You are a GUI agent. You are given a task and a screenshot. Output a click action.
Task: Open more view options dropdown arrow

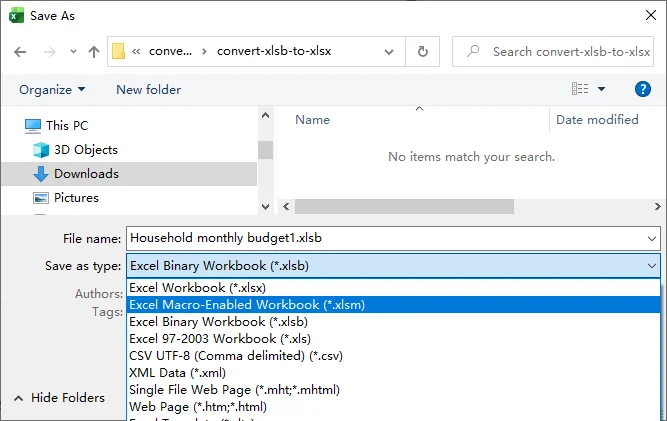601,89
